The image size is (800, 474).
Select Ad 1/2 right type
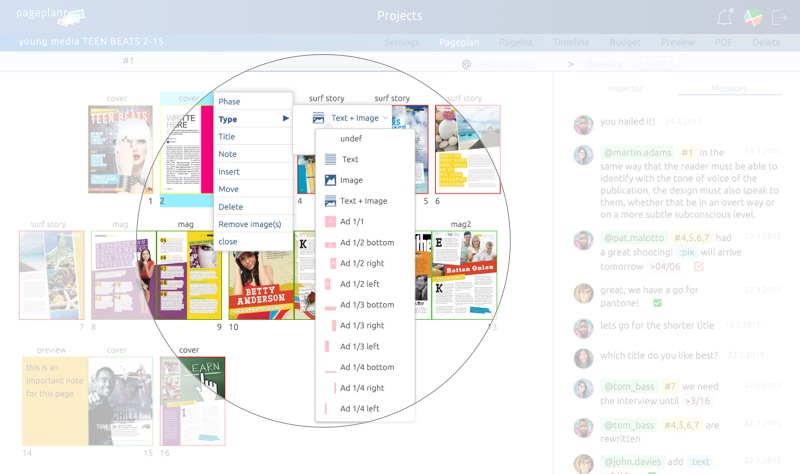pyautogui.click(x=364, y=263)
